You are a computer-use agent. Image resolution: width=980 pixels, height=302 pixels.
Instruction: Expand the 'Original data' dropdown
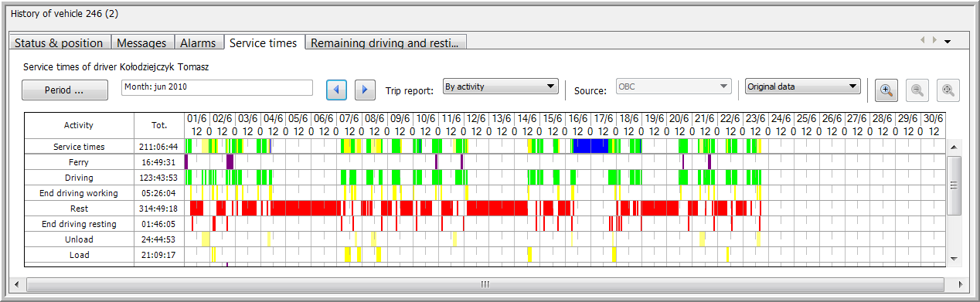tap(803, 87)
